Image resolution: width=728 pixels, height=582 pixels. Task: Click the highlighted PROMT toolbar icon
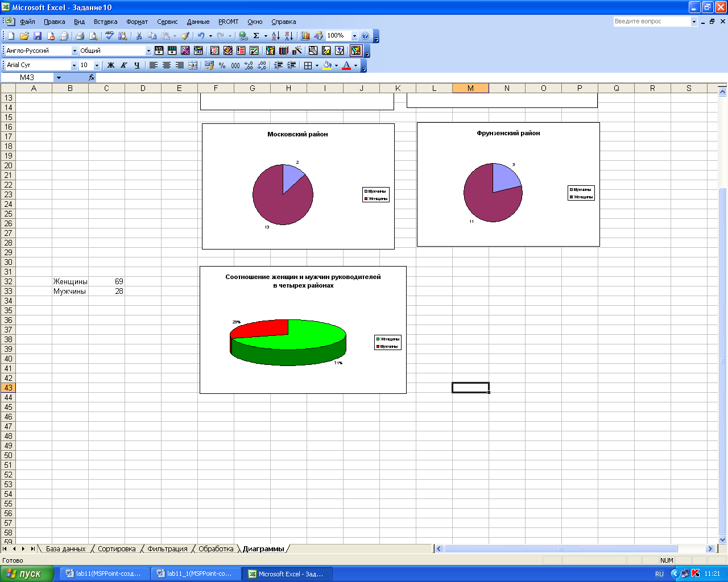coord(356,51)
